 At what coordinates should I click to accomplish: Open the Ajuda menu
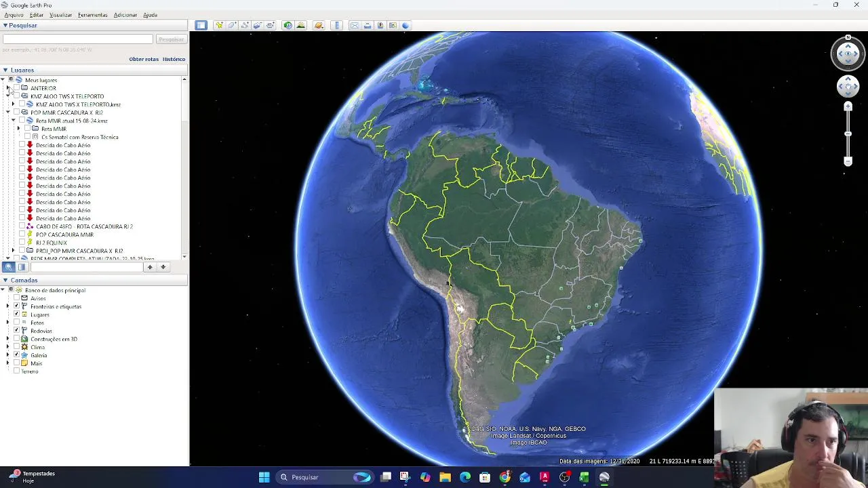(x=150, y=15)
